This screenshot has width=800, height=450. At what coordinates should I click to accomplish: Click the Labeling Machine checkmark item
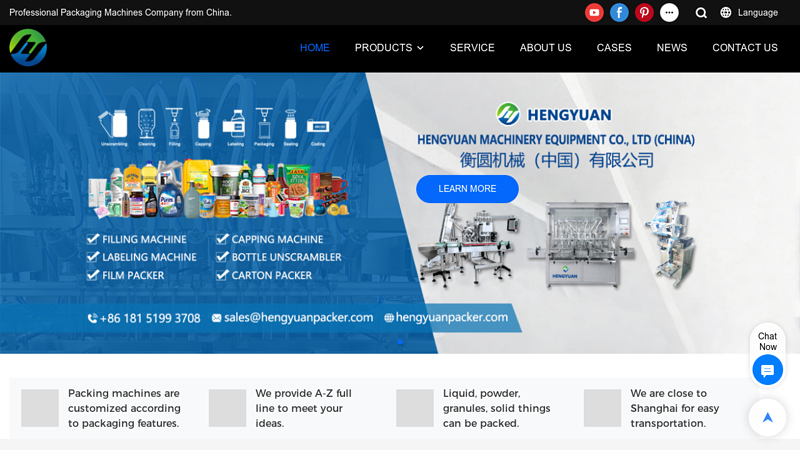pyautogui.click(x=141, y=257)
